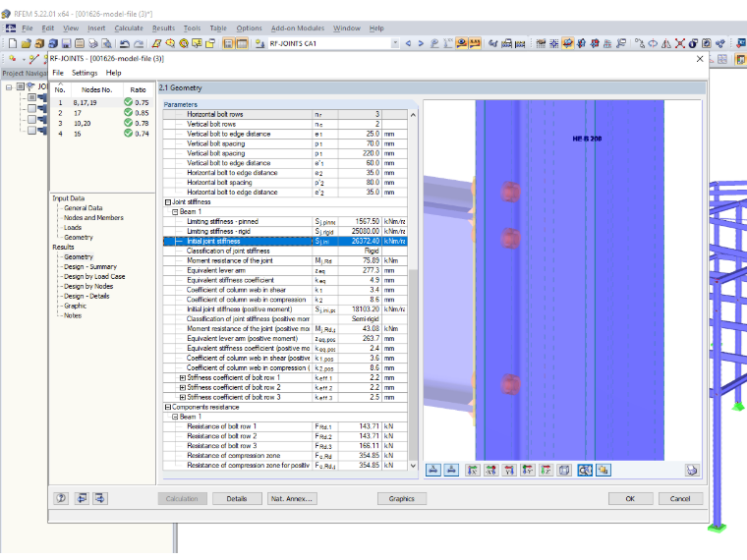
Task: Click the Print icon in the RFEM main toolbar
Action: 93,43
